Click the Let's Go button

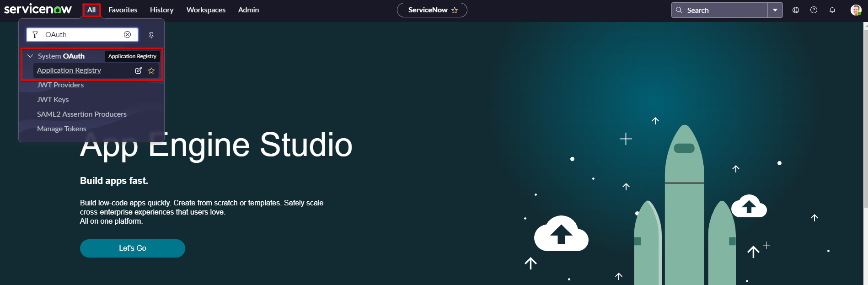[x=133, y=248]
